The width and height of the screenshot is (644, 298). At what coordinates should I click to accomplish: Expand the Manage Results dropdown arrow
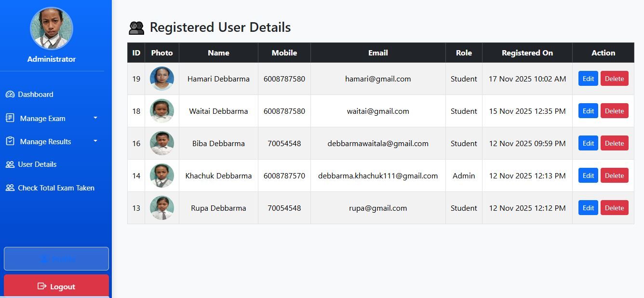click(x=95, y=141)
